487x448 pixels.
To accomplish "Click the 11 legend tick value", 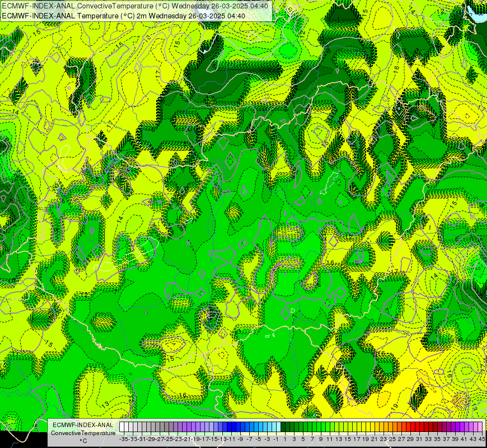I will pos(330,439).
